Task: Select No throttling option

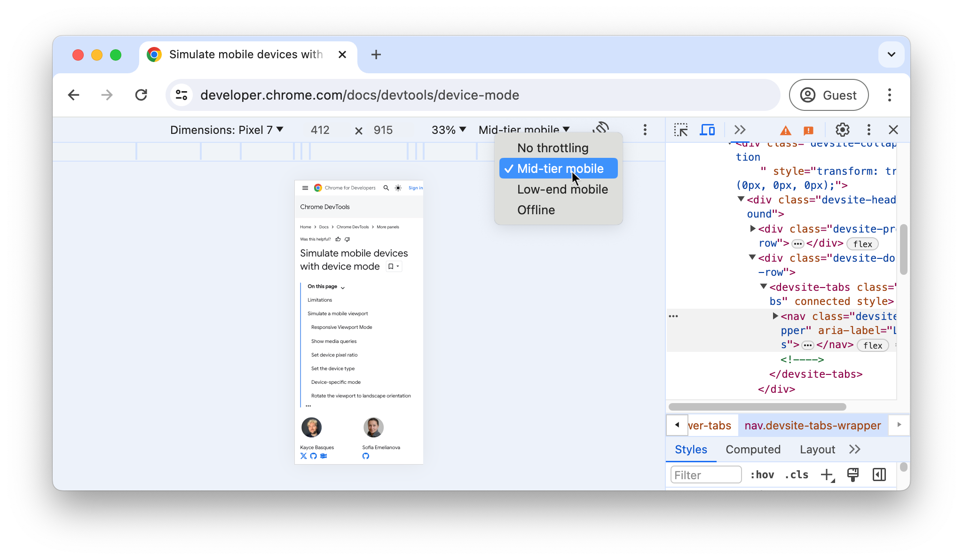Action: [552, 148]
